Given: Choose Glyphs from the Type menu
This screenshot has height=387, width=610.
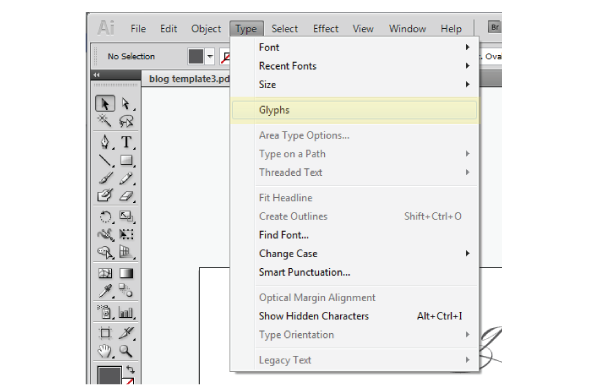Looking at the screenshot, I should tap(354, 110).
